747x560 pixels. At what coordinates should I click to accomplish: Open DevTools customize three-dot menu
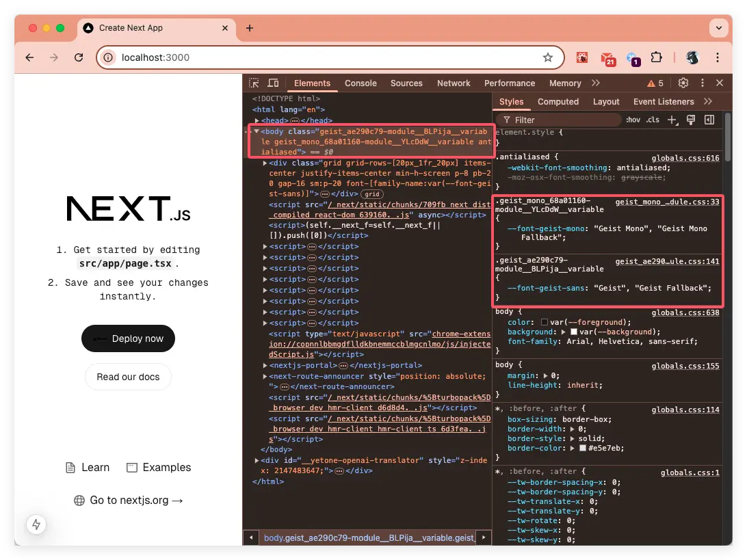(703, 83)
